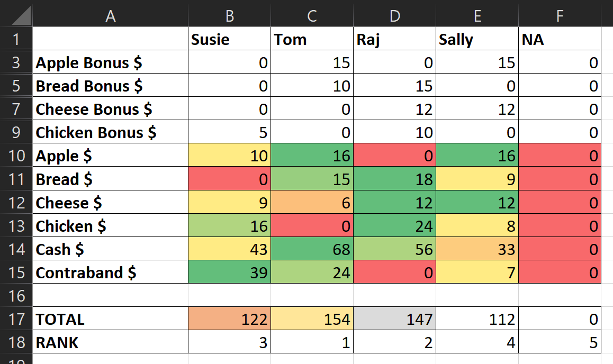Screen dimensions: 613x364
Task: Click Sally's Chicken $ cell 8
Action: point(477,225)
